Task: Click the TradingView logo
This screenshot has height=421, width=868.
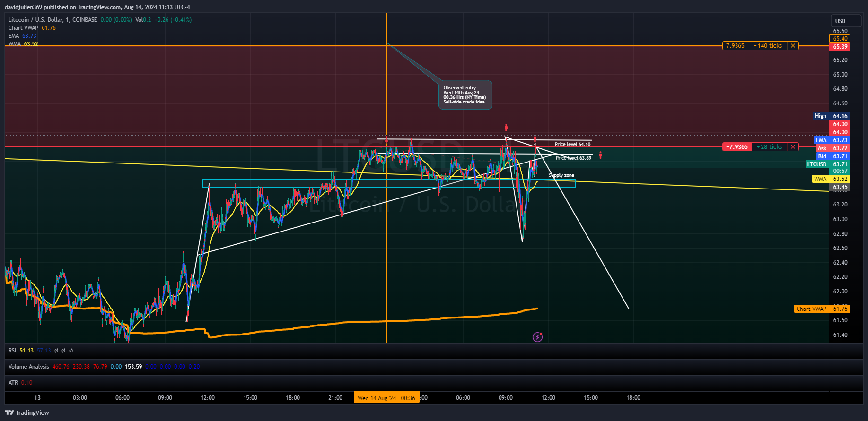Action: click(x=27, y=412)
